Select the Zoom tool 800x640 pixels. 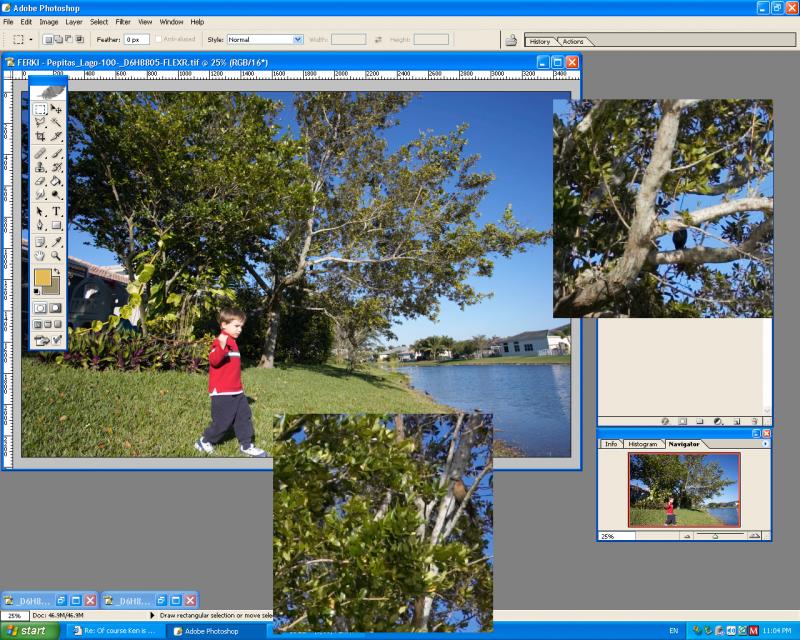tap(56, 256)
